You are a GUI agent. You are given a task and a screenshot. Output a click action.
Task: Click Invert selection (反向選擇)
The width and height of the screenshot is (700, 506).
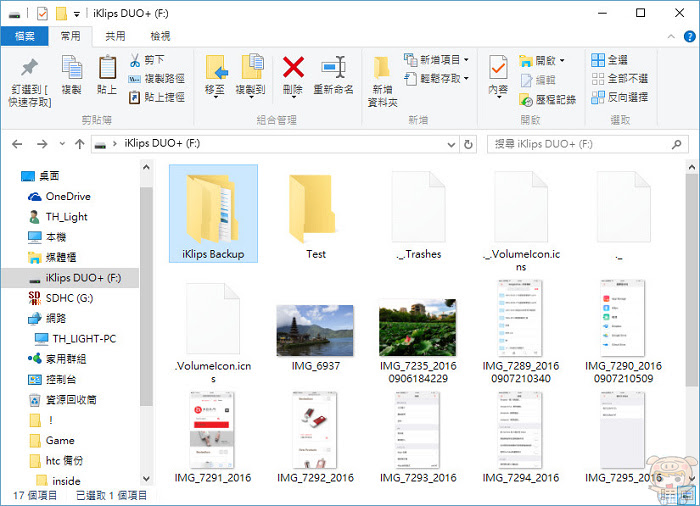point(620,97)
